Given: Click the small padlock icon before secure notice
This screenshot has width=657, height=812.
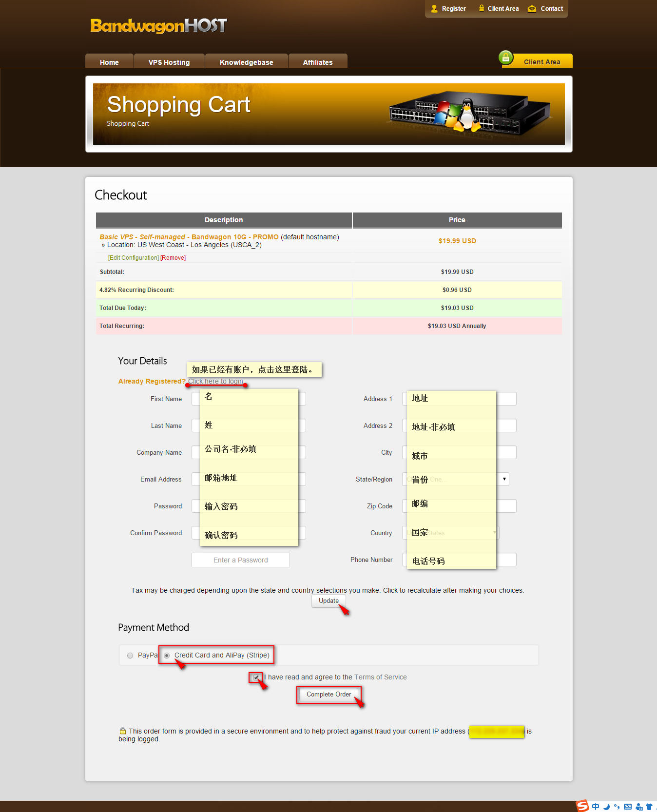Looking at the screenshot, I should tap(123, 731).
